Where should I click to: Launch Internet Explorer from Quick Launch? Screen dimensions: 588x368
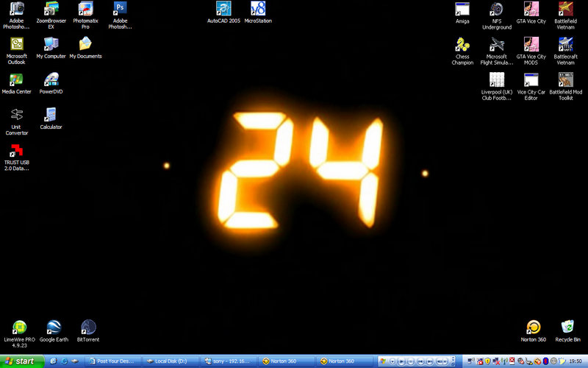64,361
